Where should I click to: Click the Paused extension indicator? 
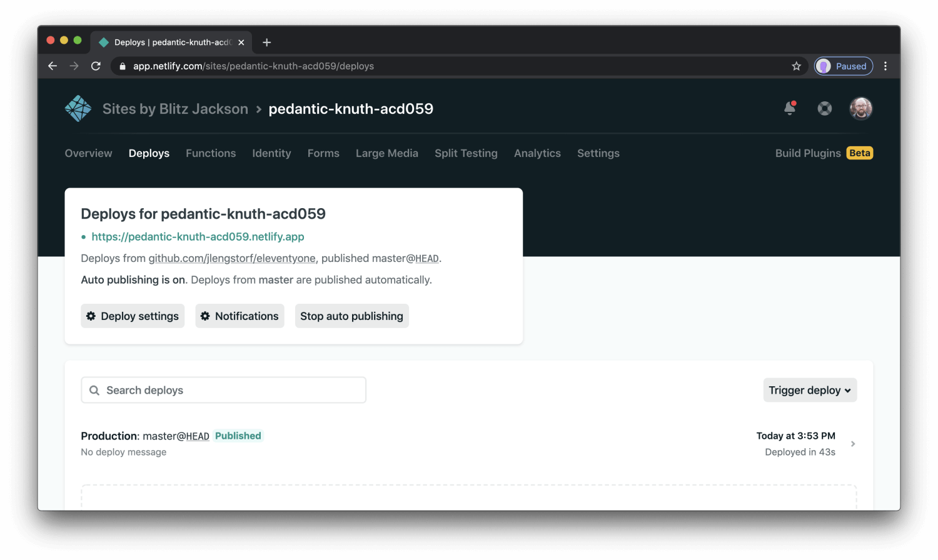pos(843,66)
